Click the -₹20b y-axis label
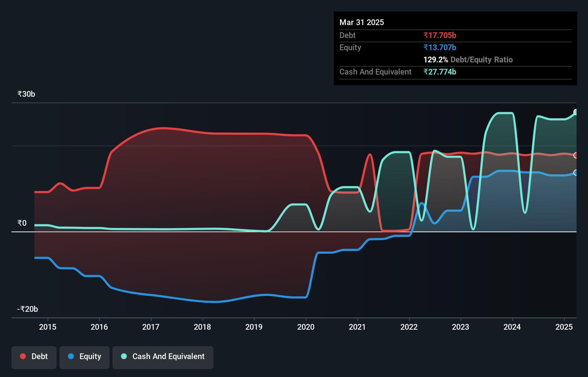 pos(28,309)
